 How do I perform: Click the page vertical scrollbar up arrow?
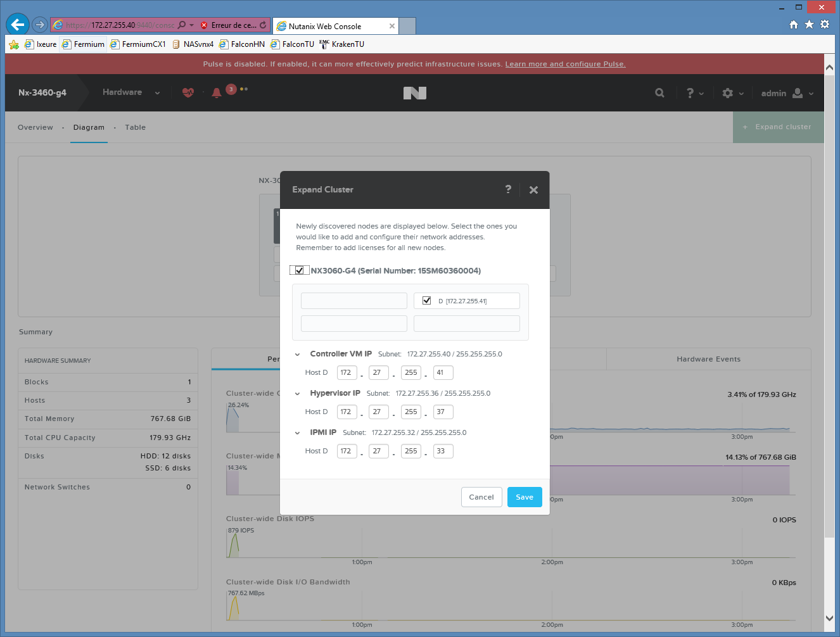[829, 67]
